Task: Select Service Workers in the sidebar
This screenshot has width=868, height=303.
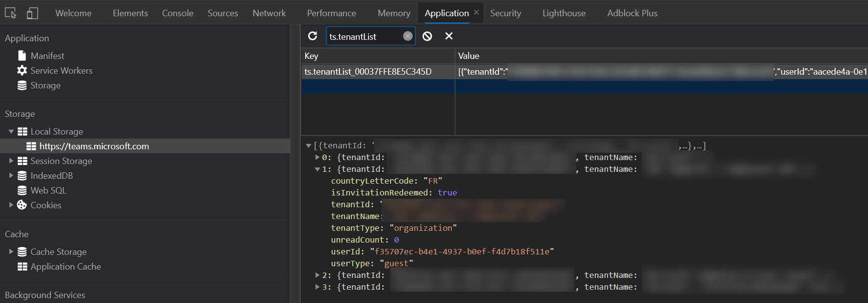Action: pyautogui.click(x=61, y=70)
